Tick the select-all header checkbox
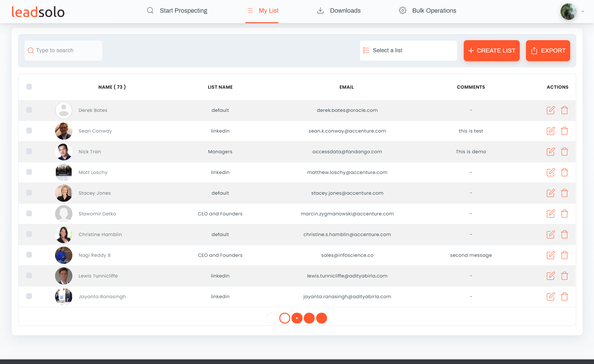 tap(29, 87)
